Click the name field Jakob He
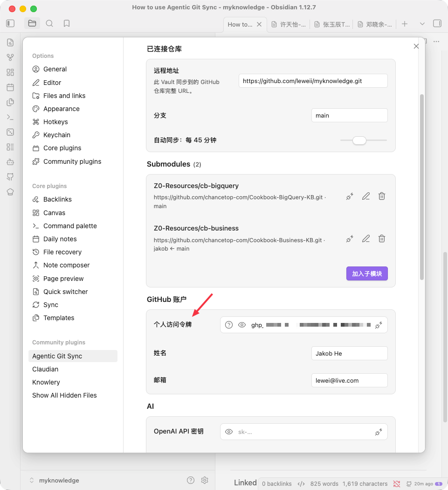This screenshot has height=490, width=448. [x=349, y=353]
